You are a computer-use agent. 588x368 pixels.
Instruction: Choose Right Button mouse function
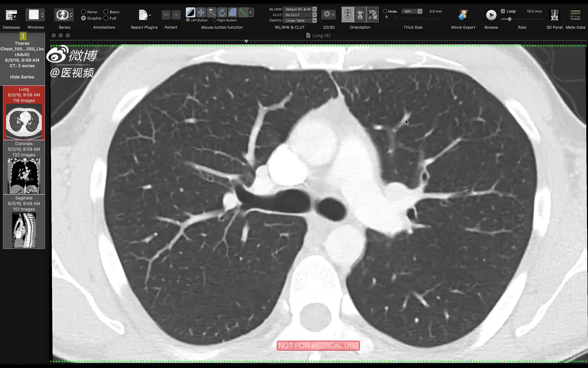pyautogui.click(x=215, y=20)
